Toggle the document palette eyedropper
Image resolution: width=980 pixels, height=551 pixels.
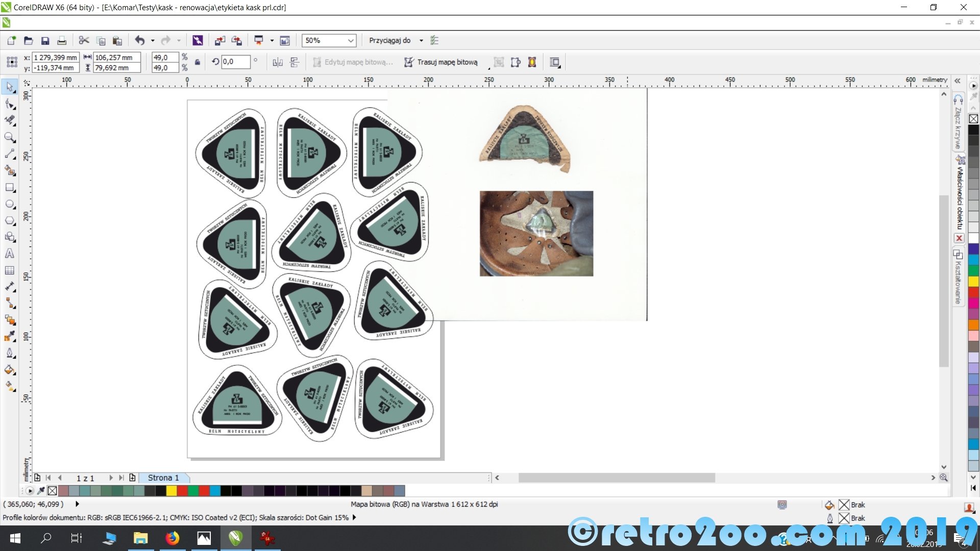pyautogui.click(x=41, y=491)
